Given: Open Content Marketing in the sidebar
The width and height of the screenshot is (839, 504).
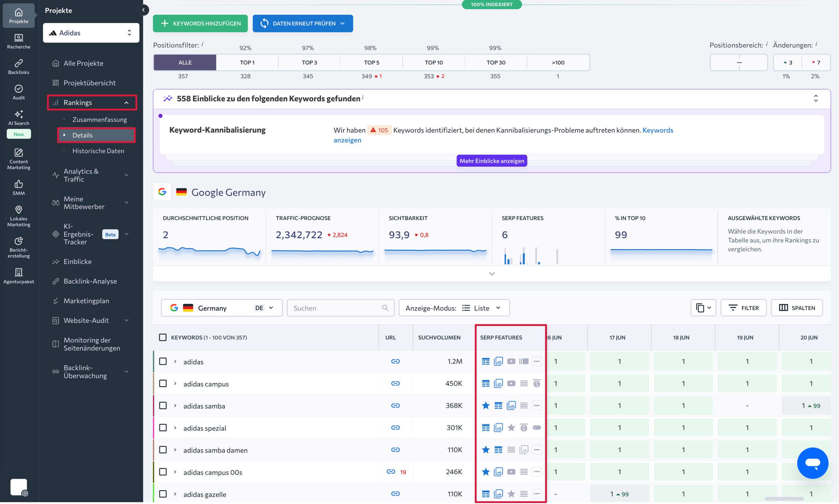Looking at the screenshot, I should 19,159.
